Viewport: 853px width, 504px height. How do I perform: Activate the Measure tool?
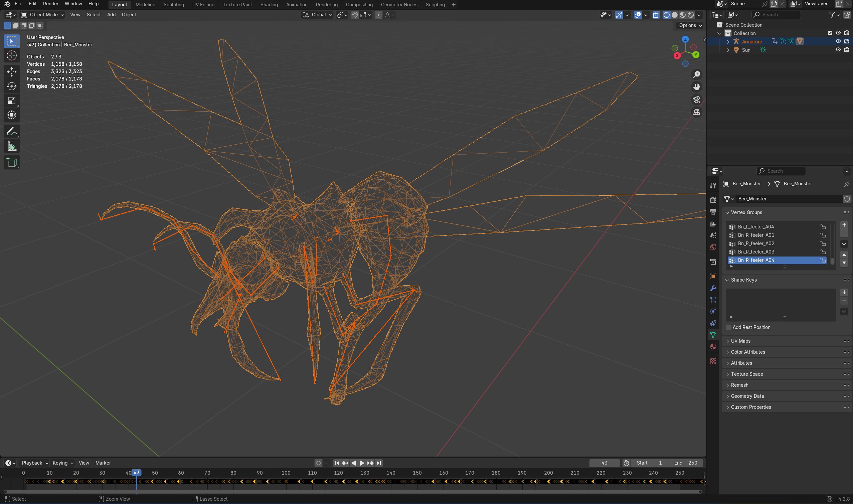[12, 146]
